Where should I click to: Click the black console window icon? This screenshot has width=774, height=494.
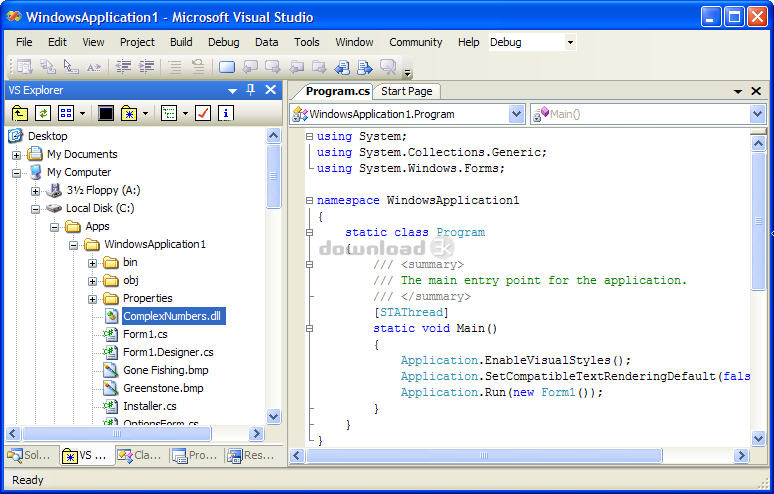[106, 114]
